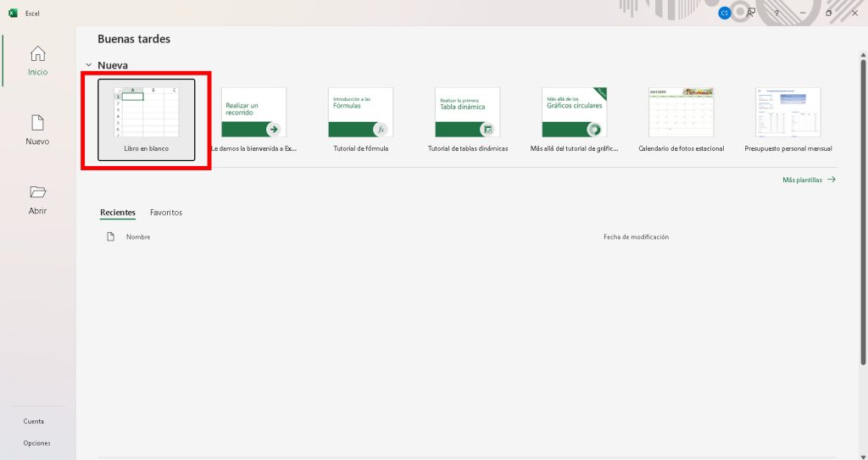Image resolution: width=868 pixels, height=460 pixels.
Task: Click the Nuevo new document icon
Action: pyautogui.click(x=37, y=124)
